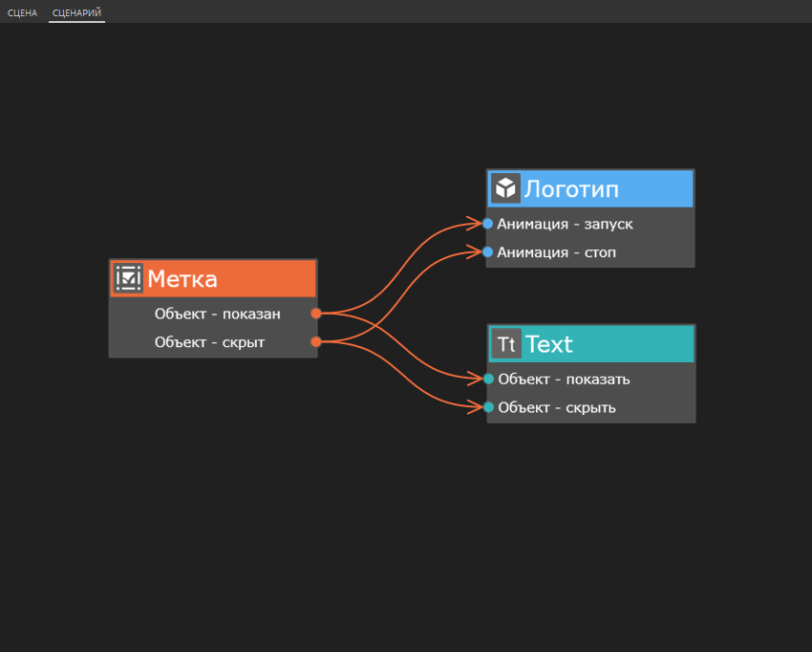Select the Метка node header
The image size is (812, 652).
[x=229, y=279]
